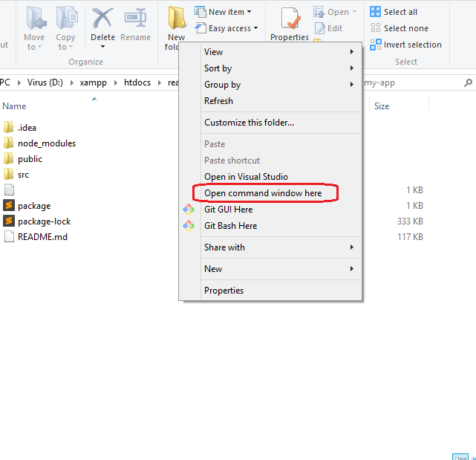The height and width of the screenshot is (460, 476).
Task: Open the Easy access dropdown arrow
Action: (x=256, y=28)
